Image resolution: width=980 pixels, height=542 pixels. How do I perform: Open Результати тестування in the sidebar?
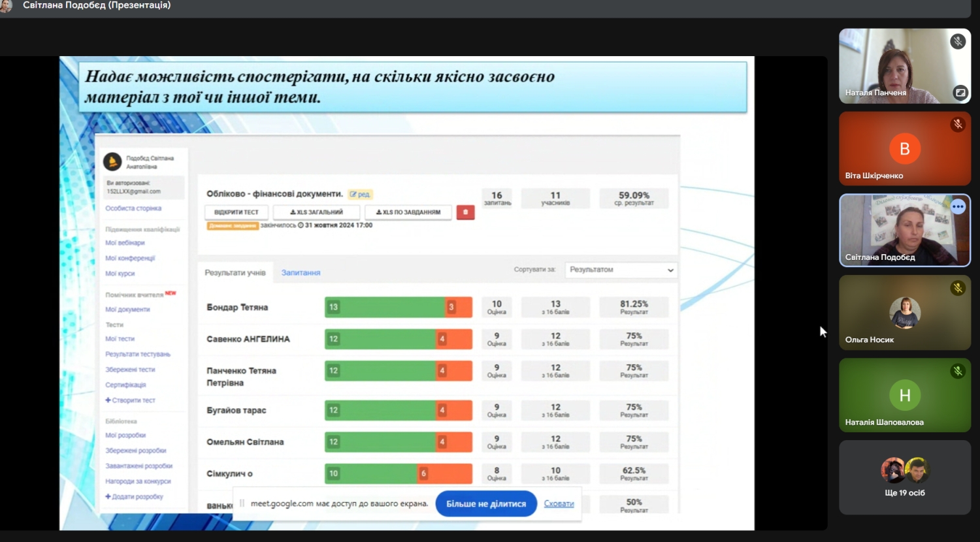coord(138,355)
